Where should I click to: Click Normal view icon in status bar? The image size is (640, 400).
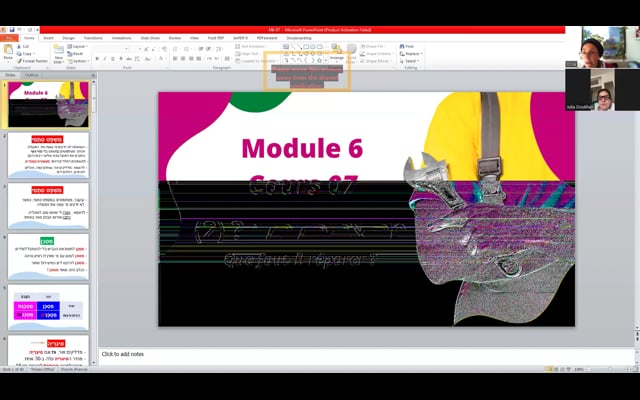click(x=549, y=369)
